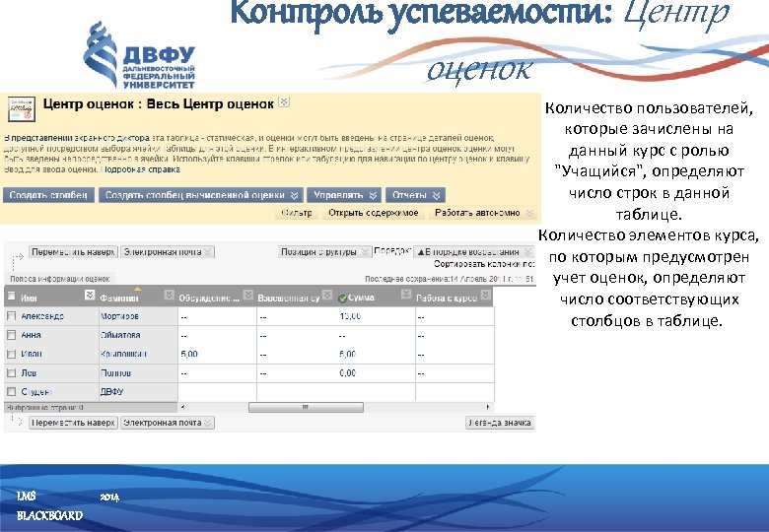
Task: Open chevron menu beside 'Весь Центр оценок' title
Action: (284, 101)
